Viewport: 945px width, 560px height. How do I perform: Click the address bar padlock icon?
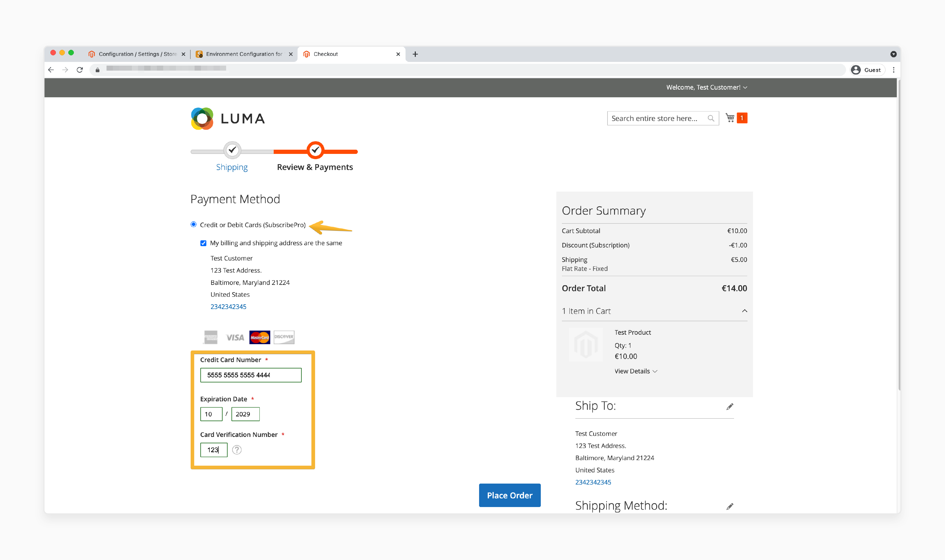point(97,70)
